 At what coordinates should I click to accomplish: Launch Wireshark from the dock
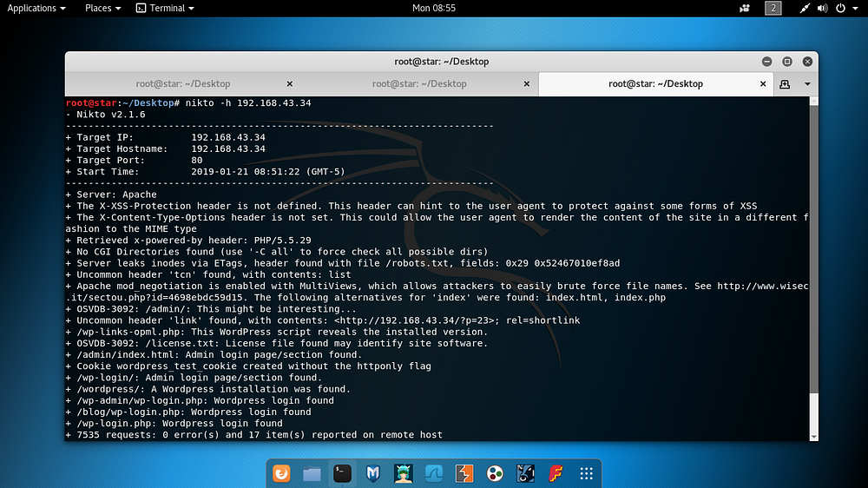(433, 473)
